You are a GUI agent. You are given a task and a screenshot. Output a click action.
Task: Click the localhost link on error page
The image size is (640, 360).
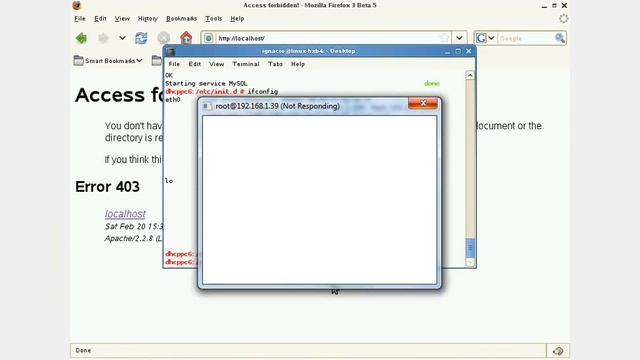125,213
